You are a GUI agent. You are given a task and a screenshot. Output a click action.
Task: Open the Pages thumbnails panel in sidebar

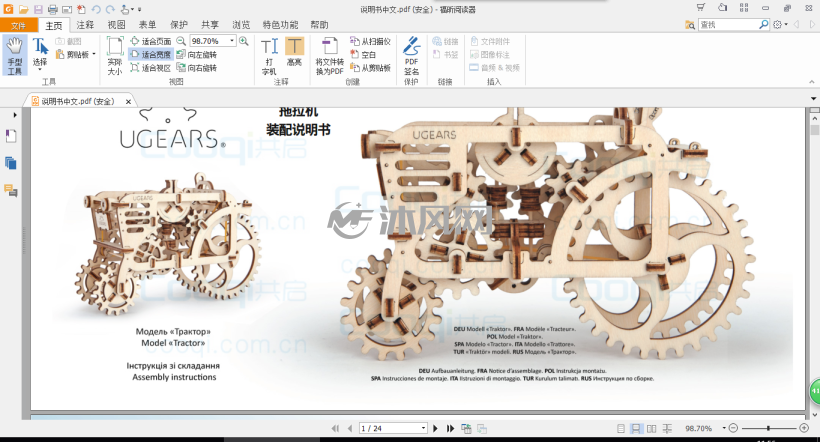[x=11, y=163]
